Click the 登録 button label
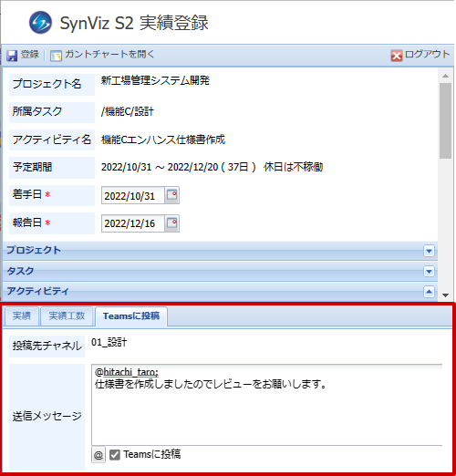The height and width of the screenshot is (476, 456). 30,55
